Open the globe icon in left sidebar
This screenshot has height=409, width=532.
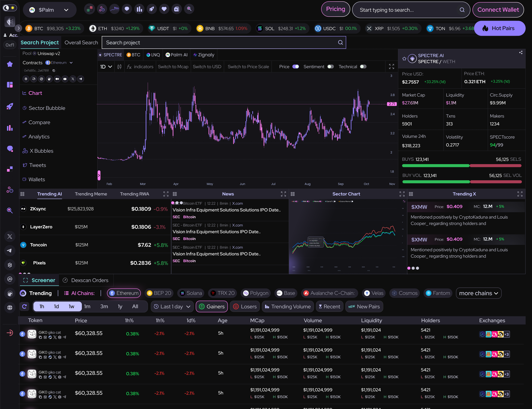click(x=10, y=308)
